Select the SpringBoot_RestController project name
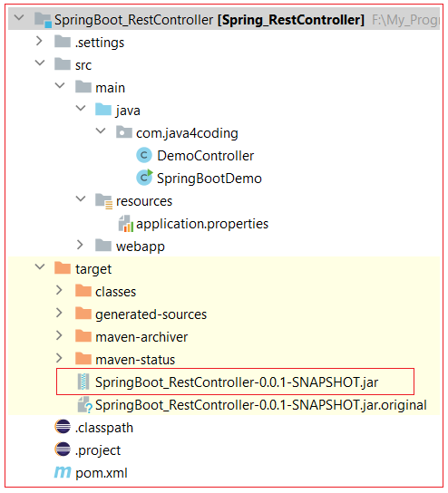This screenshot has height=493, width=448. coord(134,20)
